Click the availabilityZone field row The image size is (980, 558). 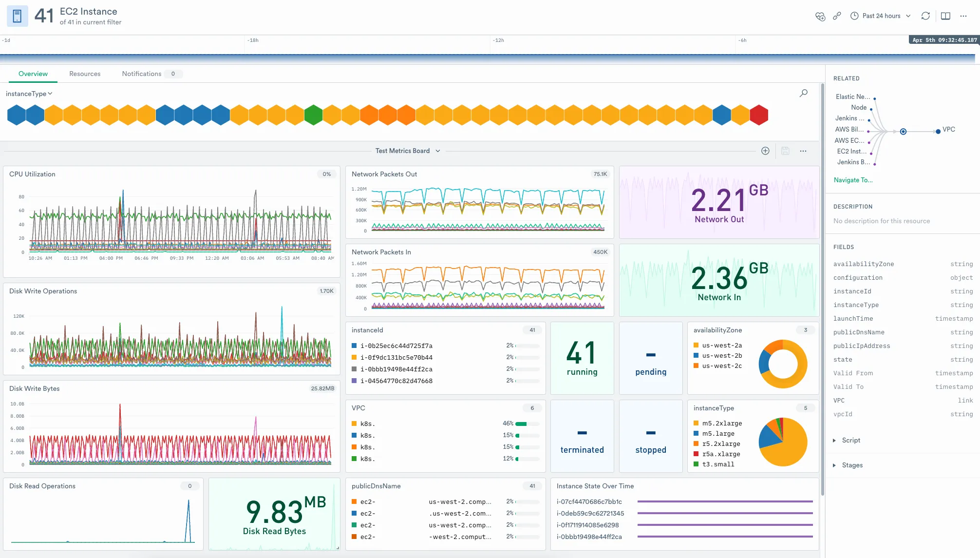coord(903,264)
